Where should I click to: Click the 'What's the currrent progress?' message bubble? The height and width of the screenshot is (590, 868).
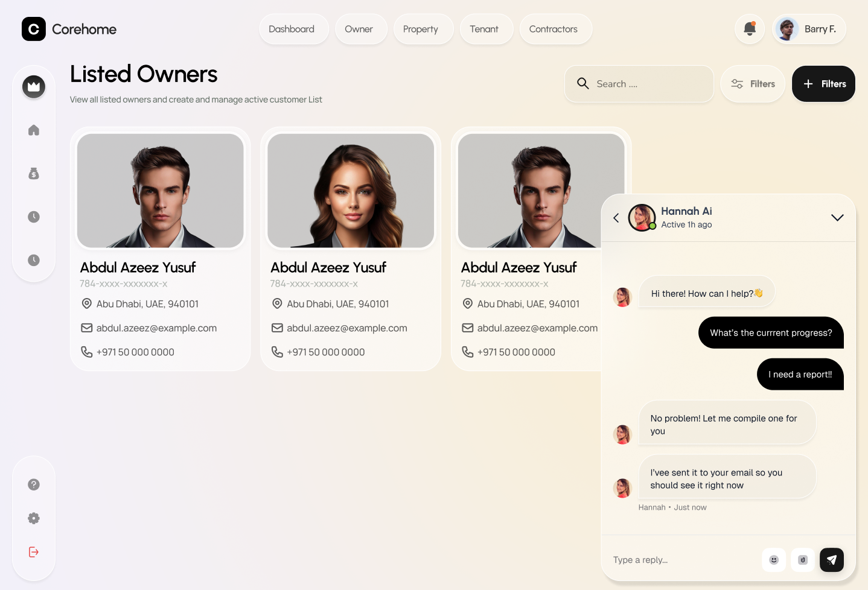point(771,332)
